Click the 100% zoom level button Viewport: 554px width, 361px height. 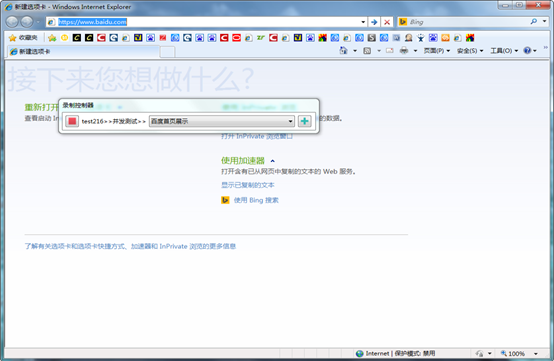513,353
